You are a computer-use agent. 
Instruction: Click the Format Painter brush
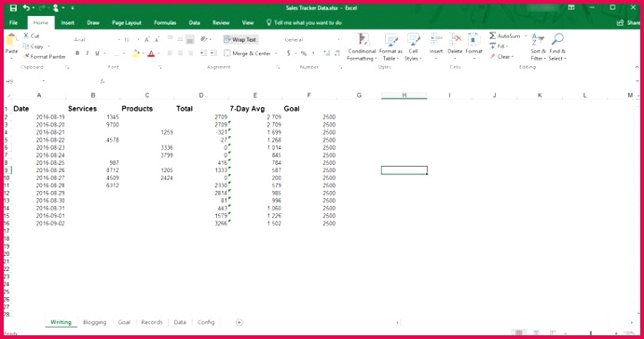pyautogui.click(x=26, y=56)
